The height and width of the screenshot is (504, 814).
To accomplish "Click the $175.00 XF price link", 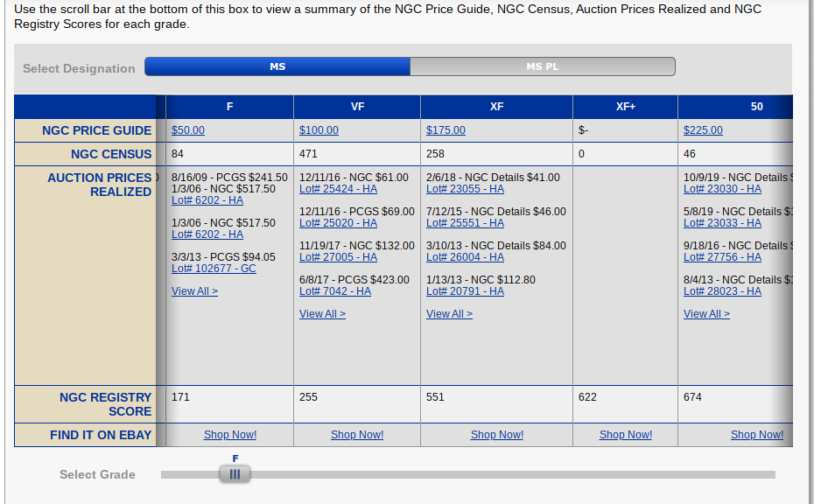I will pyautogui.click(x=446, y=130).
